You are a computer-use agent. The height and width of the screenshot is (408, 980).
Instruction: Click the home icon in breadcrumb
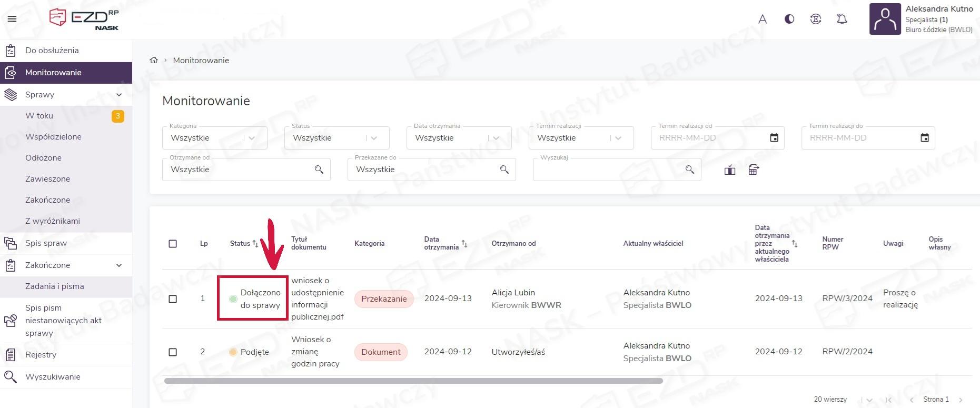154,60
